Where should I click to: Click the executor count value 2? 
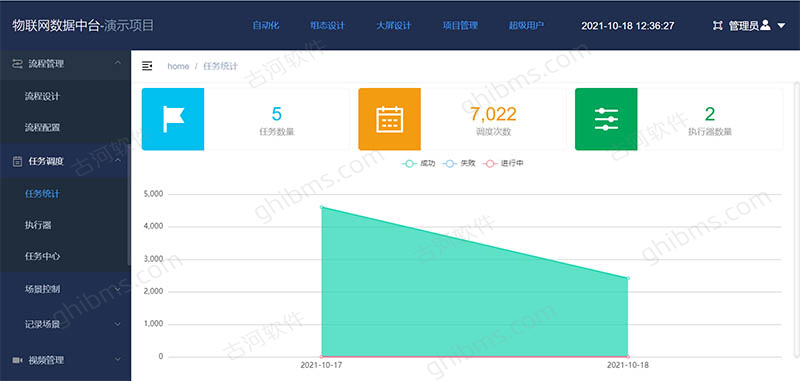point(710,114)
